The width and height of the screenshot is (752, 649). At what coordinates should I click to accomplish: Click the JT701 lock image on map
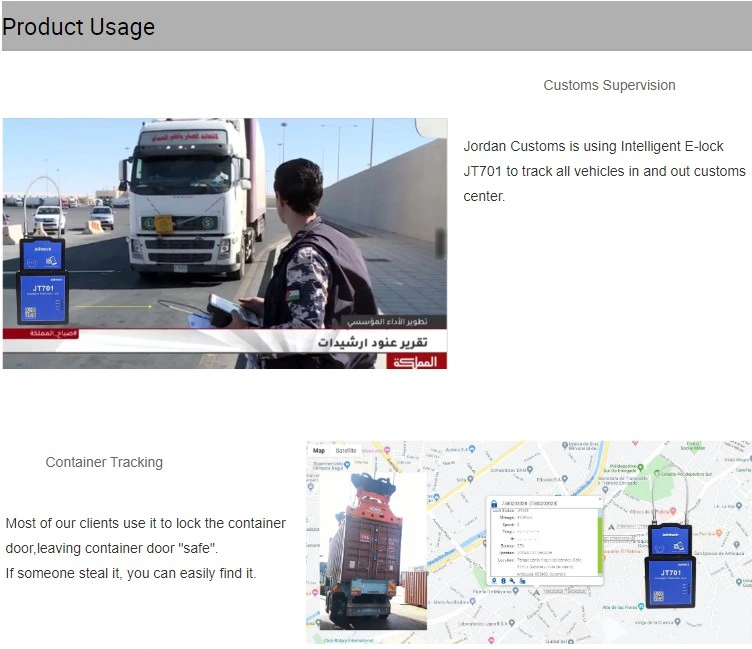[x=670, y=536]
